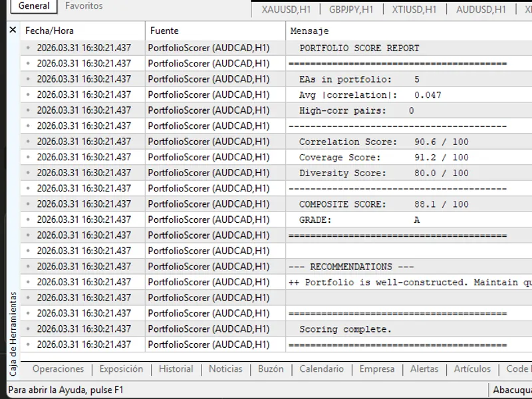The width and height of the screenshot is (532, 399).
Task: Select the 'Correlation Score: 90.6 / 100' row
Action: point(276,142)
